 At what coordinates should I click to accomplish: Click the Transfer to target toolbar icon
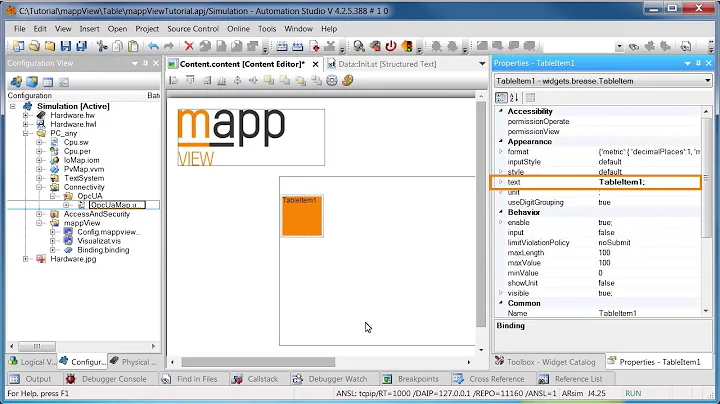pos(315,46)
